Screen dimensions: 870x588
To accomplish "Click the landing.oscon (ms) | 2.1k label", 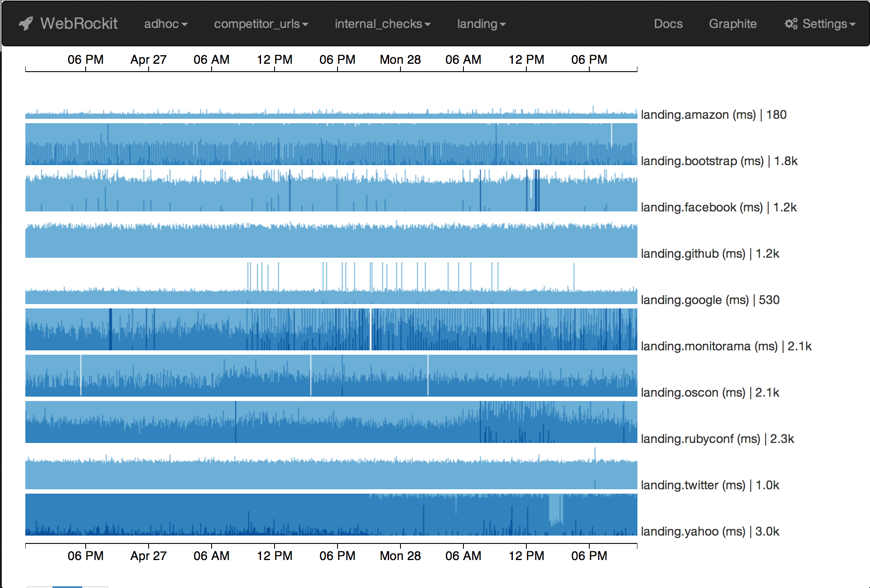I will [710, 393].
